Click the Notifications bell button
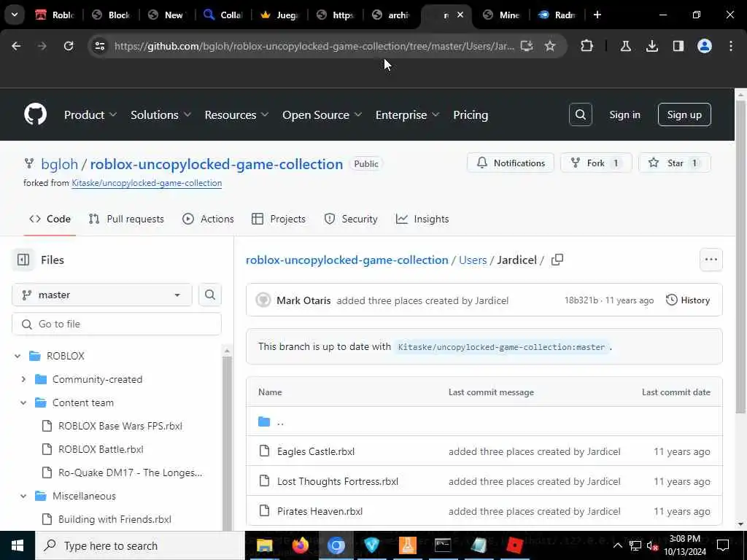 coord(510,163)
